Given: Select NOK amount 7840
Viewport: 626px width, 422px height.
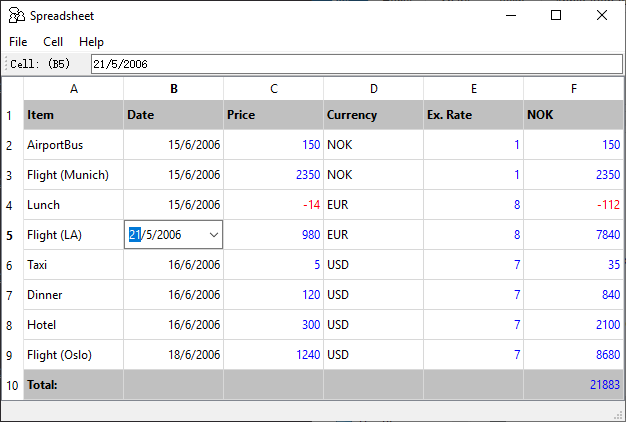Looking at the screenshot, I should [573, 235].
